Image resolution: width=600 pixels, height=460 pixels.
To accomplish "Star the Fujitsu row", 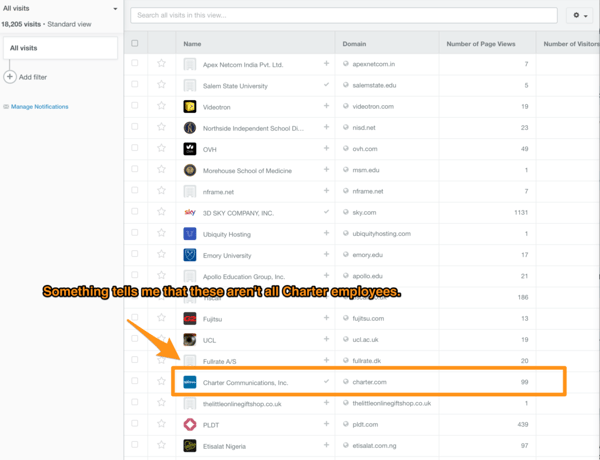I will click(161, 318).
